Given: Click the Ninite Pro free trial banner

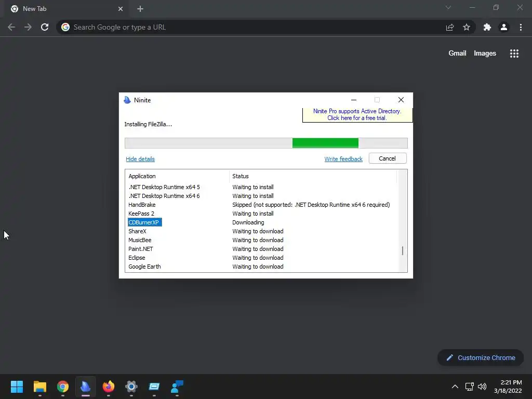Looking at the screenshot, I should coord(357,115).
